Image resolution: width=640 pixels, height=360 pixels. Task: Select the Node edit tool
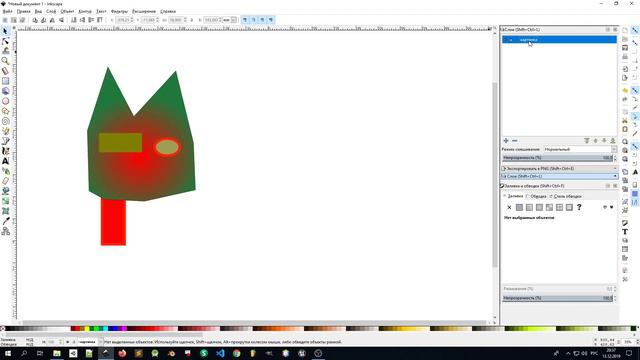tap(5, 41)
